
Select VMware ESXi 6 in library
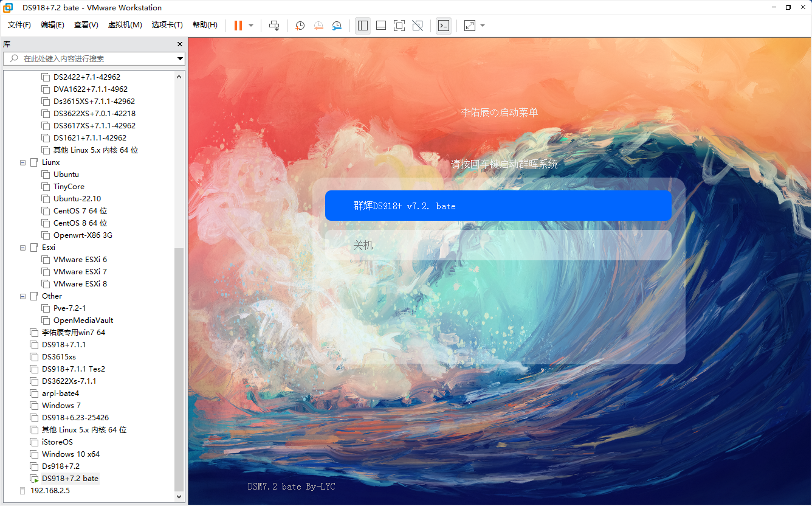pos(80,260)
